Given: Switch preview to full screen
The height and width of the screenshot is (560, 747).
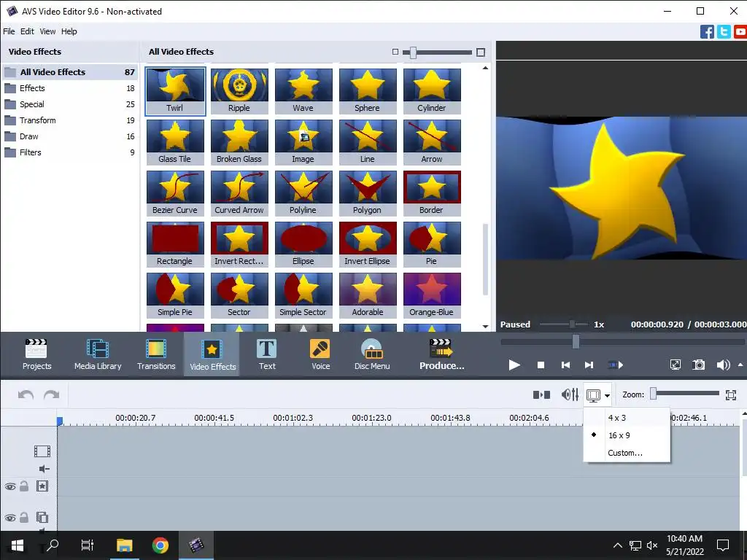Looking at the screenshot, I should pyautogui.click(x=675, y=365).
